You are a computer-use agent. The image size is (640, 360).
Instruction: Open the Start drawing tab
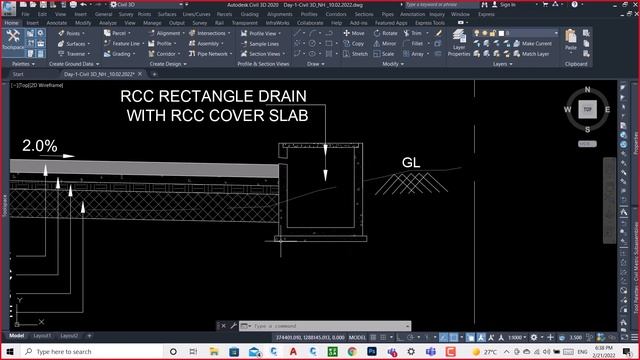pyautogui.click(x=18, y=74)
